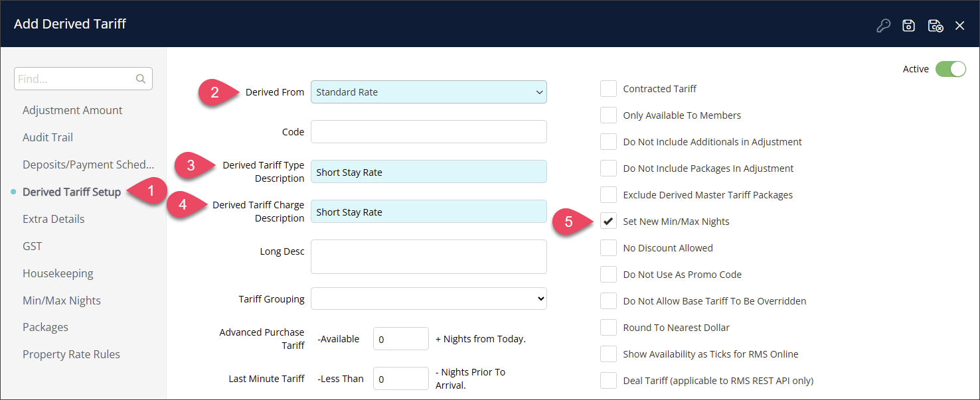Check the Contracted Tariff checkbox
This screenshot has width=980, height=400.
608,88
